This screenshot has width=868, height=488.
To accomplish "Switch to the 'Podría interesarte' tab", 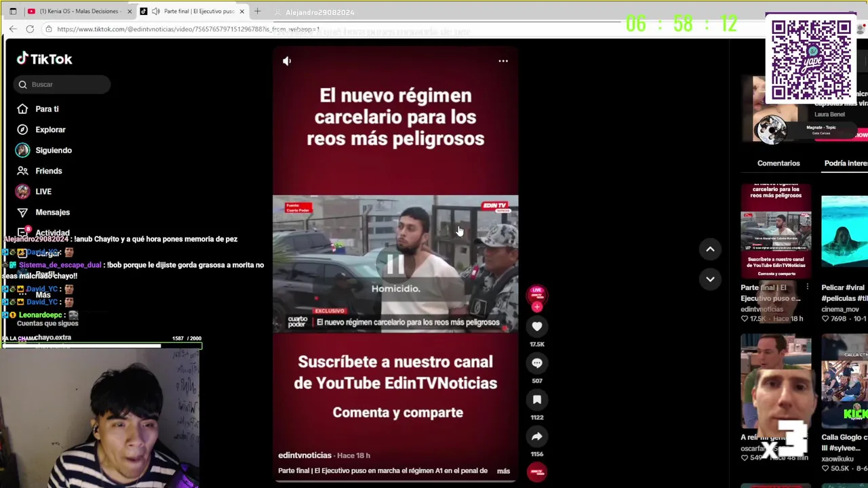I will (846, 163).
